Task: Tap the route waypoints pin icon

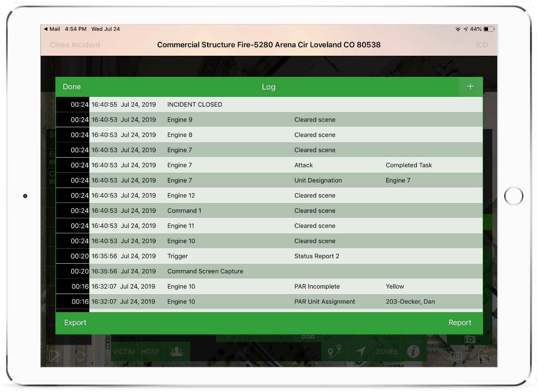Action: tap(334, 351)
